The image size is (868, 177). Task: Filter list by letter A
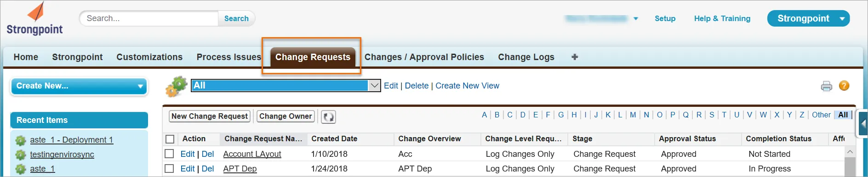pyautogui.click(x=484, y=115)
